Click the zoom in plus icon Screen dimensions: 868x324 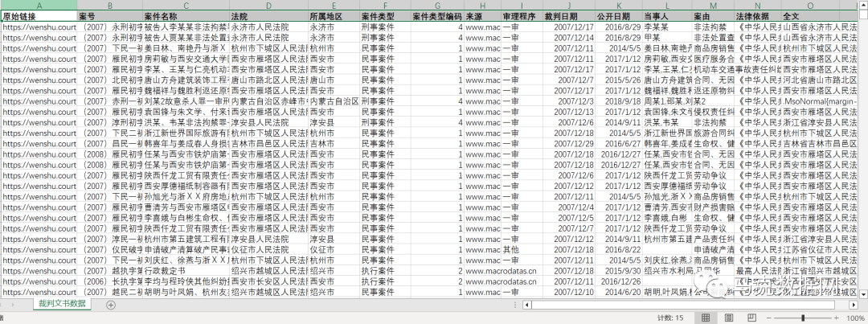(837, 318)
